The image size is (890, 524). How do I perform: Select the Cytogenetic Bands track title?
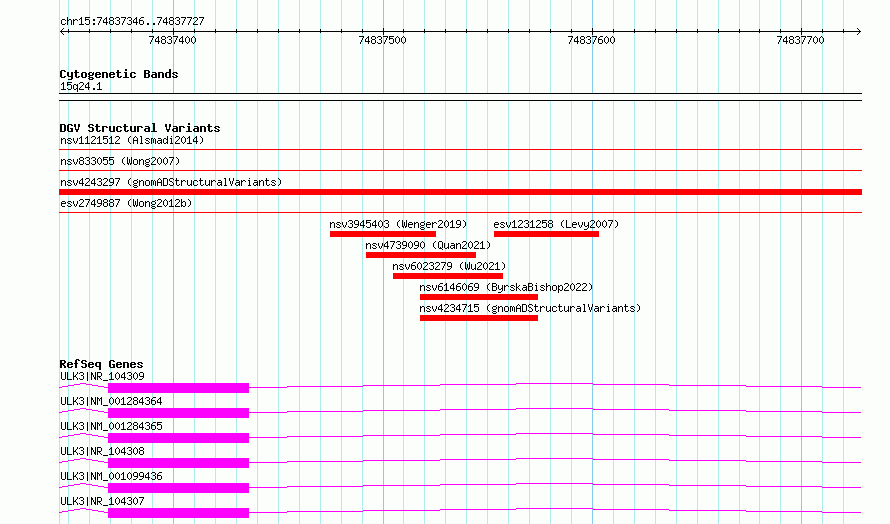coord(119,74)
